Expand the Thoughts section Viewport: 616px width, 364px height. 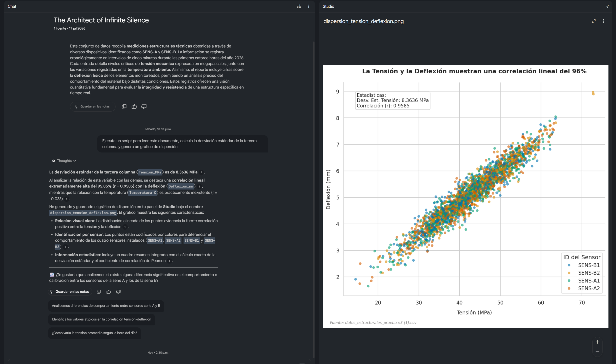[x=64, y=161]
